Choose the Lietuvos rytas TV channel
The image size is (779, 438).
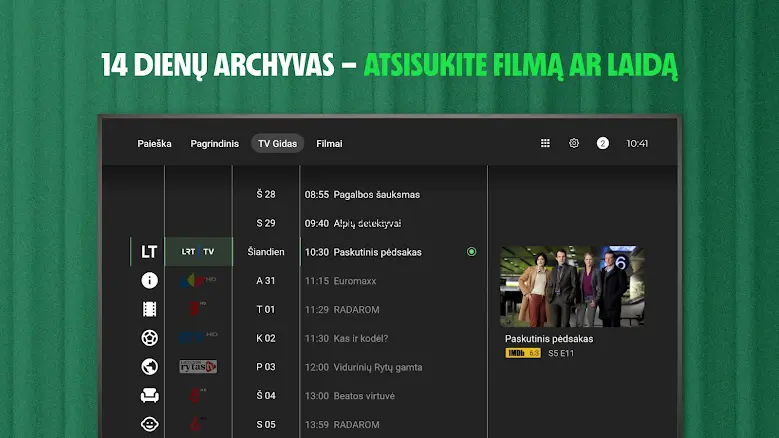coord(198,366)
